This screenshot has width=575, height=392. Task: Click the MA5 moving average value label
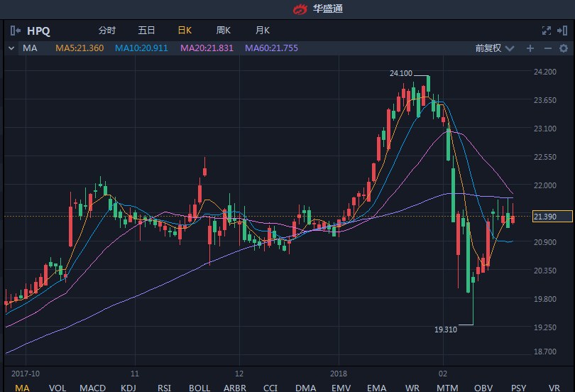(80, 48)
